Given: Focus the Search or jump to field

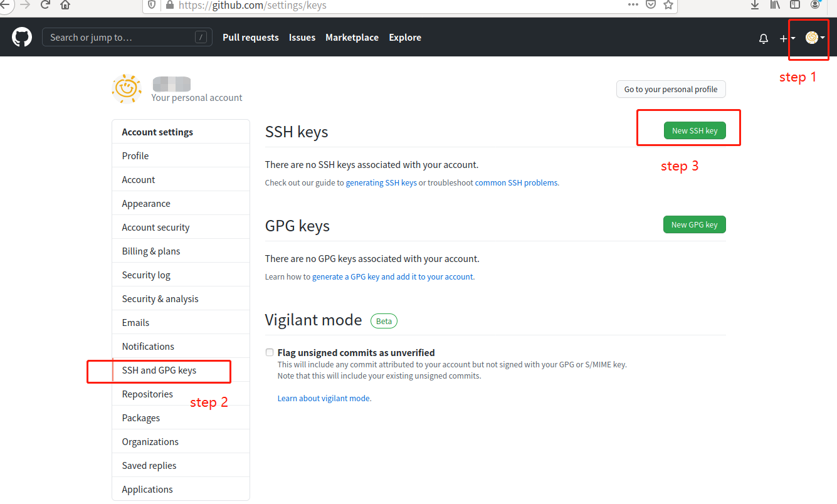Looking at the screenshot, I should (127, 38).
